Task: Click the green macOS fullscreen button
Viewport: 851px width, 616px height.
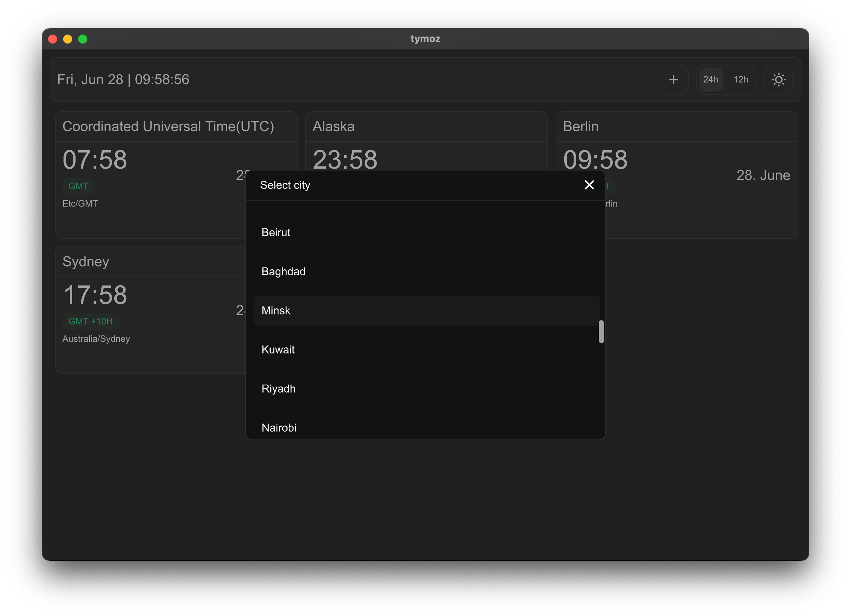Action: (x=83, y=39)
